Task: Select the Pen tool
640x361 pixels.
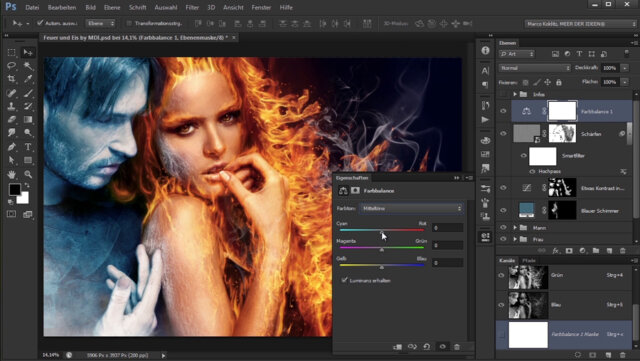Action: pos(11,147)
